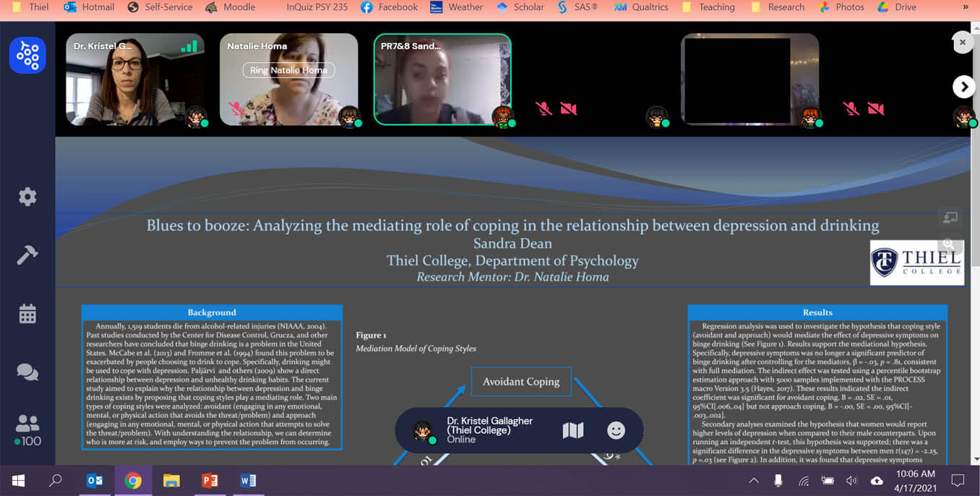
Task: Show hidden system tray icons
Action: (754, 481)
